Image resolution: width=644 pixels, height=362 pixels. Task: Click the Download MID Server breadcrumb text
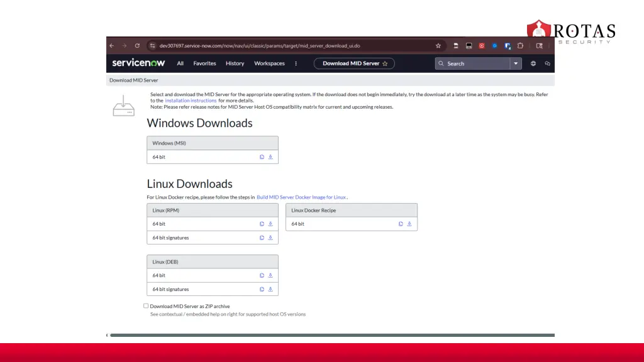(133, 80)
